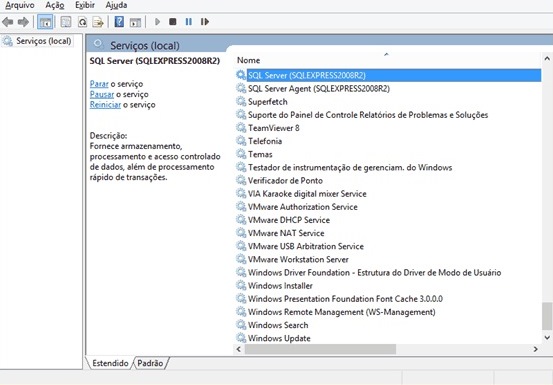Screen dimensions: 553x385
Task: Click the Pause Service toolbar icon
Action: 189,22
